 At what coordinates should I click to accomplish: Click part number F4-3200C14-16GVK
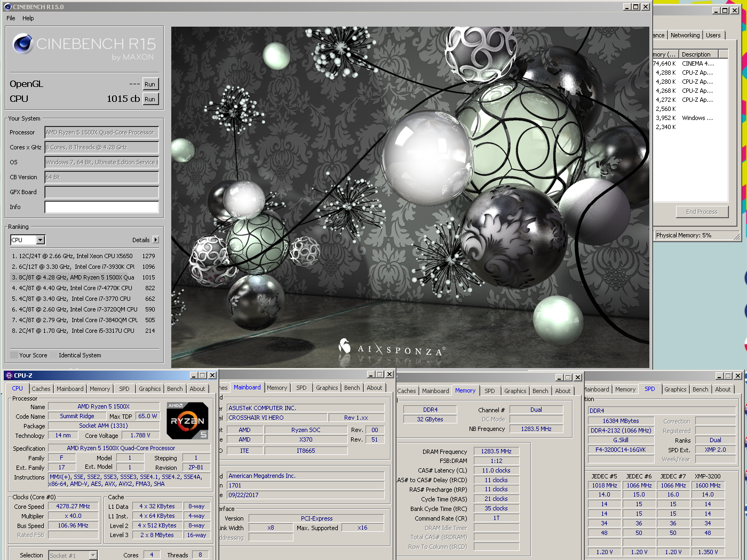click(x=621, y=450)
